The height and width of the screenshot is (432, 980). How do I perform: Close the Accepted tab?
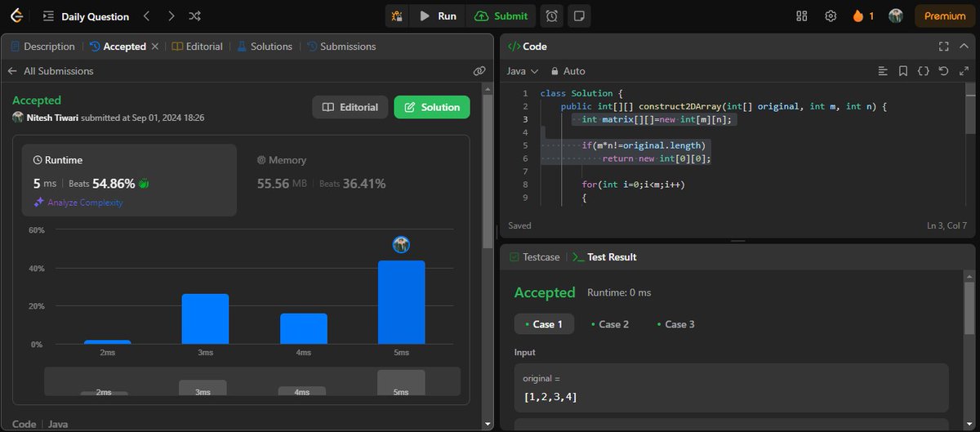click(x=154, y=47)
